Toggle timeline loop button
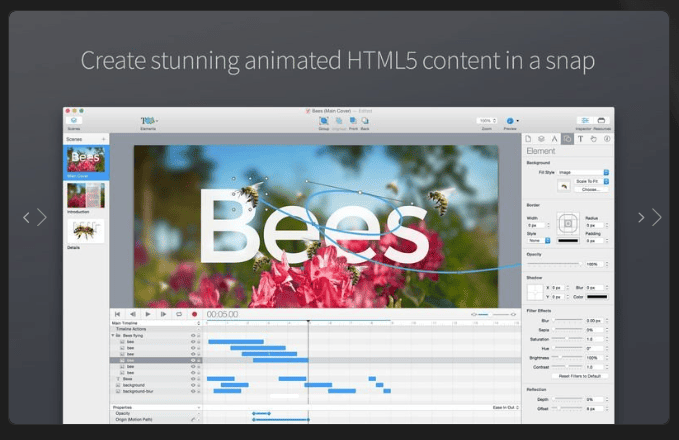Screen dimensions: 679x440 tap(179, 314)
